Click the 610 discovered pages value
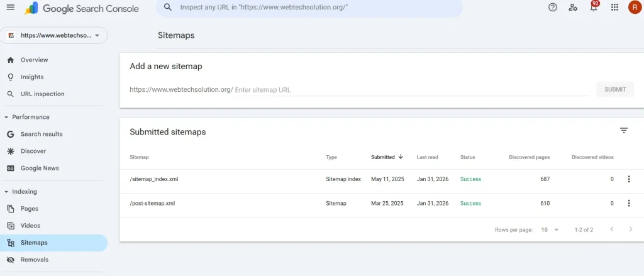The width and height of the screenshot is (644, 276). click(545, 203)
